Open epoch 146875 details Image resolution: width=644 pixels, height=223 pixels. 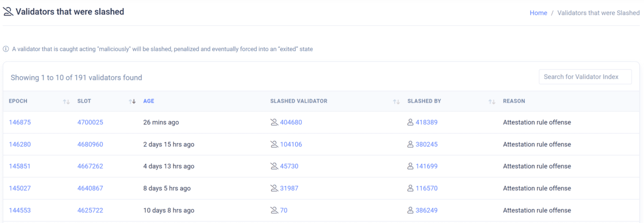20,122
